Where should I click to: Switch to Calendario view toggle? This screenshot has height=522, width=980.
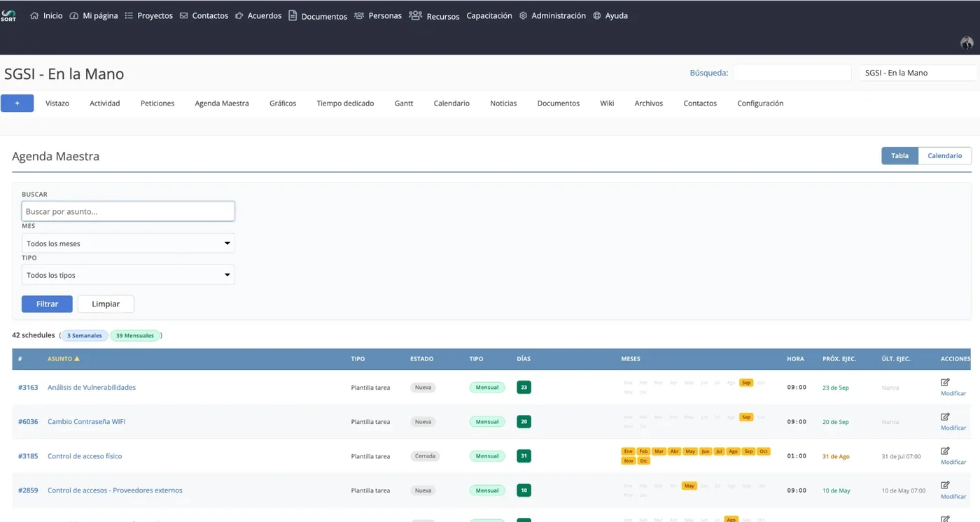(944, 155)
